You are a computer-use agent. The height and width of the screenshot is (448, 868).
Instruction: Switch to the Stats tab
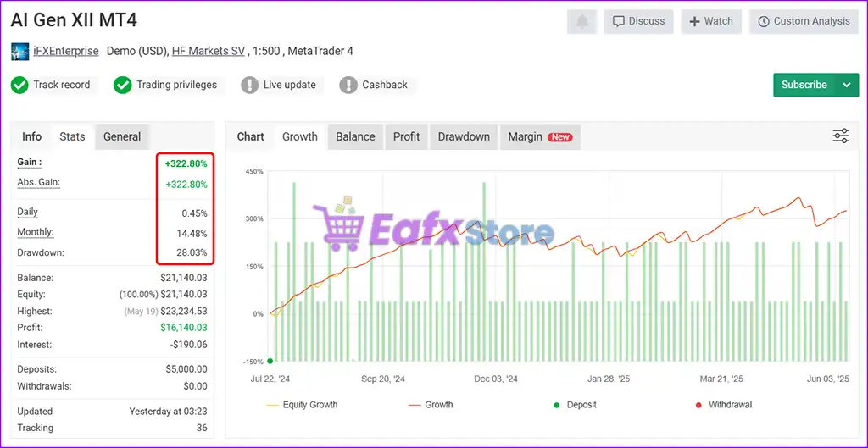(73, 136)
